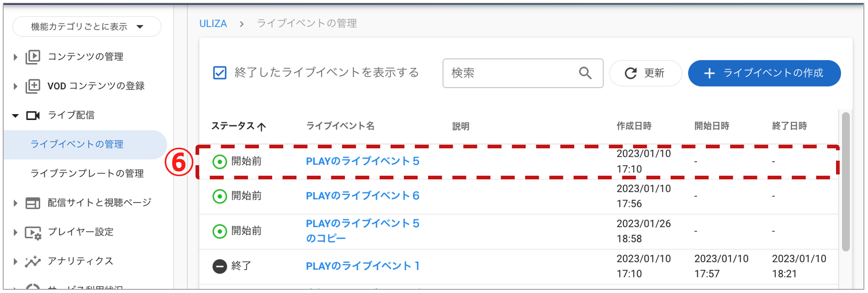This screenshot has height=293, width=868.
Task: Click the green 開始前 status icon for ライブイベント６
Action: (x=220, y=196)
